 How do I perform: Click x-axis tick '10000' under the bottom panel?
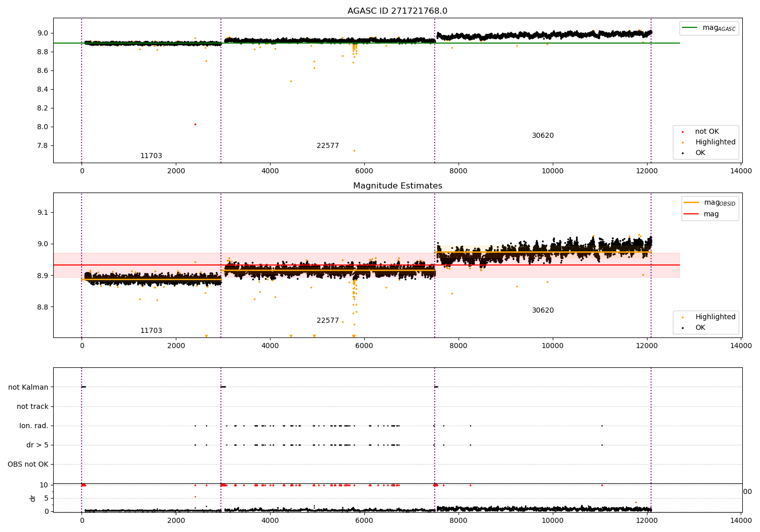point(553,521)
